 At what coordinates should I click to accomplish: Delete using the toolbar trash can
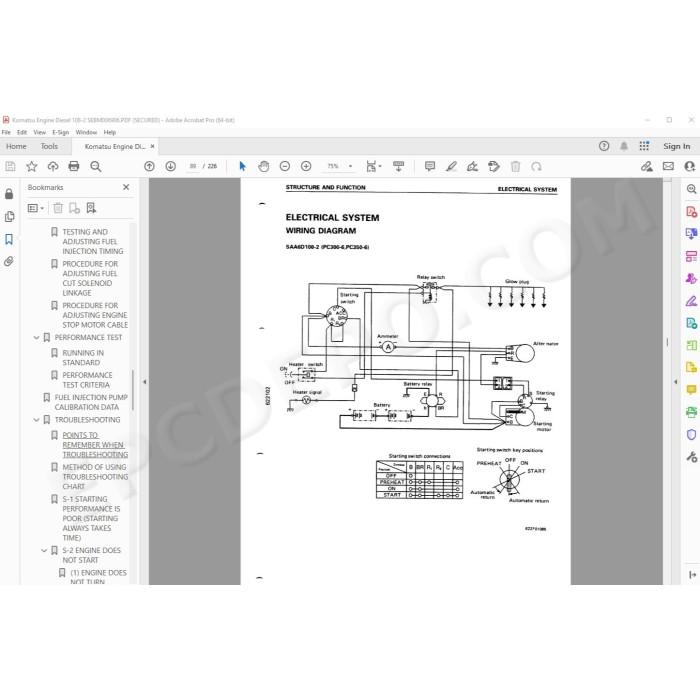515,167
